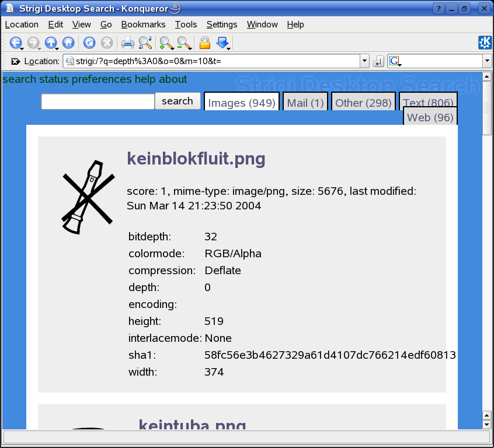Viewport: 494px width, 448px height.
Task: Click the height value '519'
Action: [x=214, y=321]
